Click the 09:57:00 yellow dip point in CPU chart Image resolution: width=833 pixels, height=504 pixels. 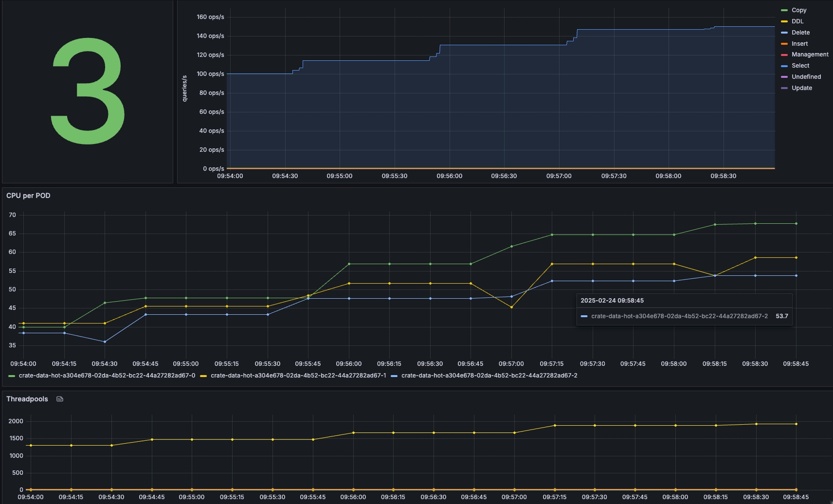511,307
